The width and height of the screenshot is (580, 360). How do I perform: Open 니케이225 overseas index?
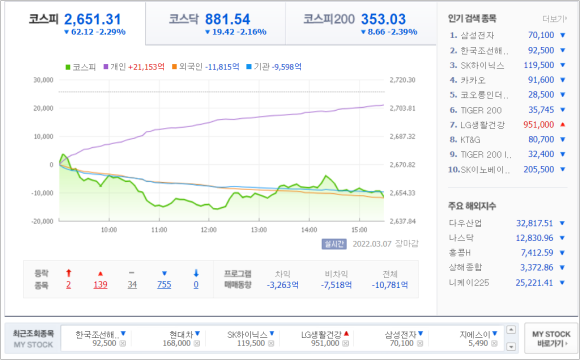(469, 283)
